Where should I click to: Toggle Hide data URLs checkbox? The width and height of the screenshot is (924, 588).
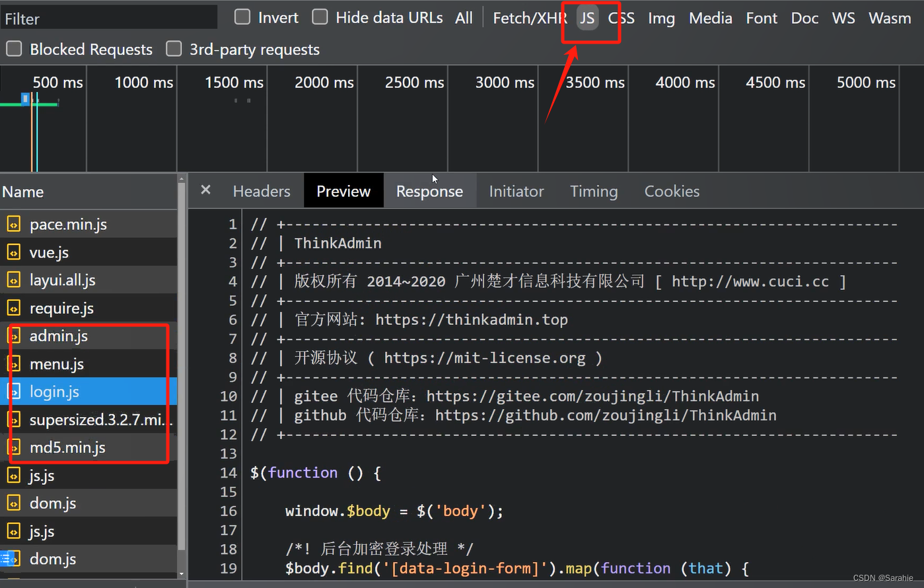pyautogui.click(x=320, y=17)
